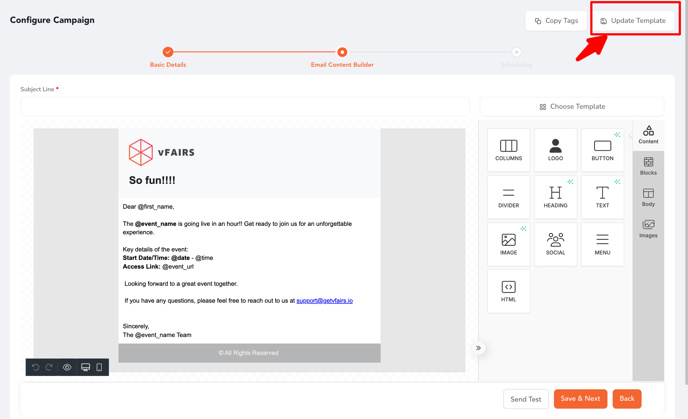
Task: Click the Update Template button
Action: coord(632,20)
